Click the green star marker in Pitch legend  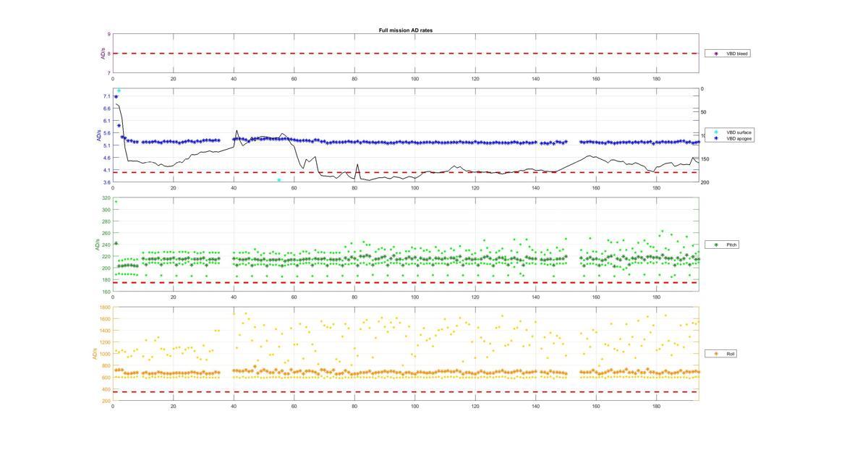tap(716, 245)
